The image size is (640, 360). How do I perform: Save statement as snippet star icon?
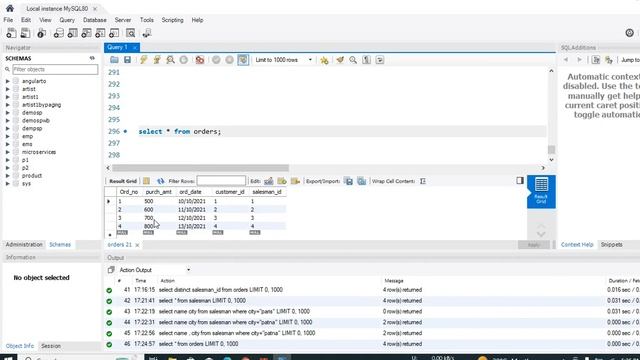324,60
